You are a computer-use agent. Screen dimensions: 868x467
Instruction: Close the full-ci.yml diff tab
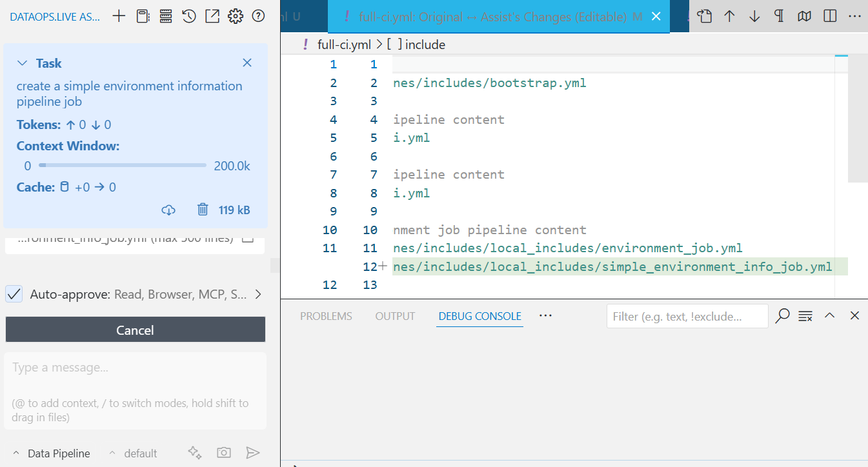pos(656,17)
